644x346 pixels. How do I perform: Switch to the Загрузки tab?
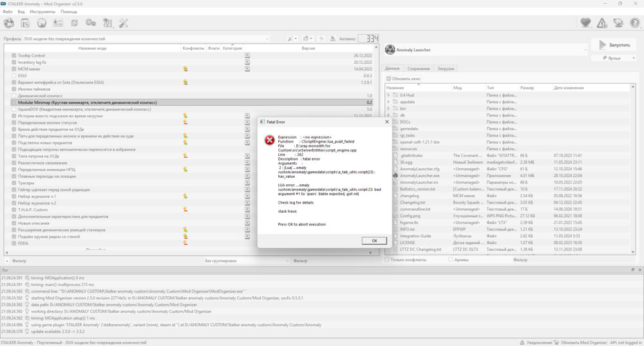pos(446,69)
